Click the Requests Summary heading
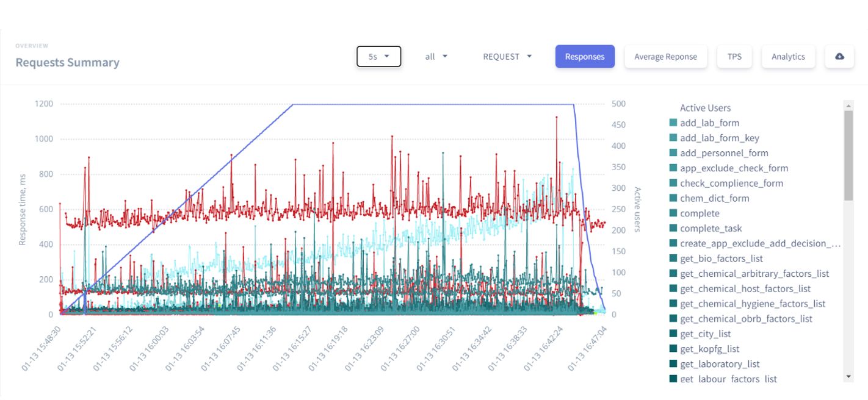 (68, 62)
